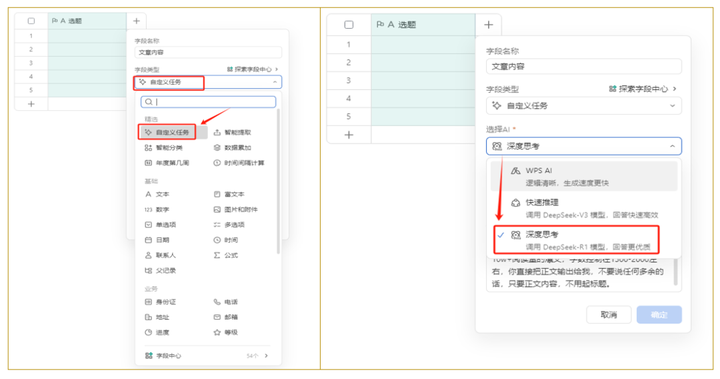Image resolution: width=720 pixels, height=379 pixels.
Task: Open 探索字段中心 link in the left screenshot
Action: pyautogui.click(x=253, y=69)
